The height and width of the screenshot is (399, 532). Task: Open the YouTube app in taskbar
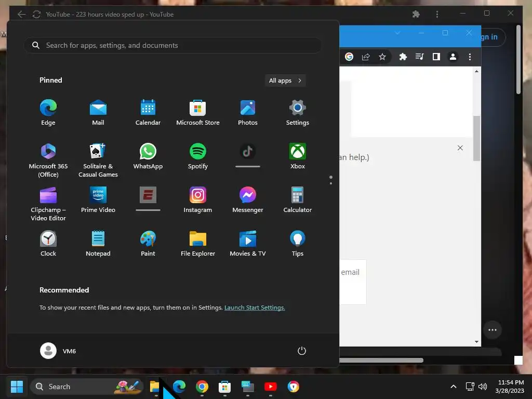[x=270, y=387]
